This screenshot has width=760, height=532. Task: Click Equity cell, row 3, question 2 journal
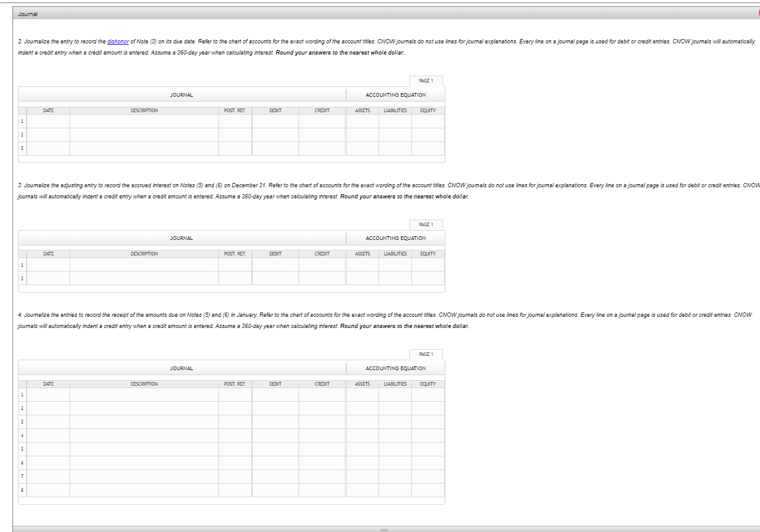click(x=428, y=149)
